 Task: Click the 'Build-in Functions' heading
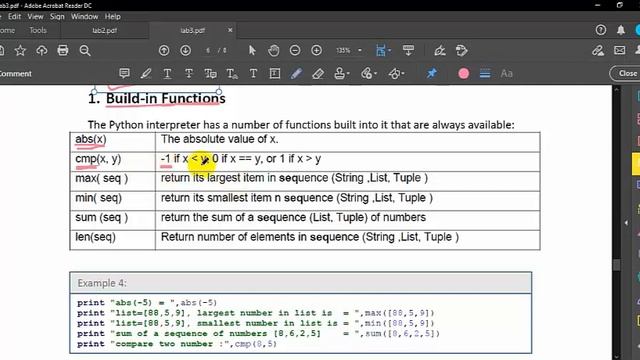coord(166,98)
